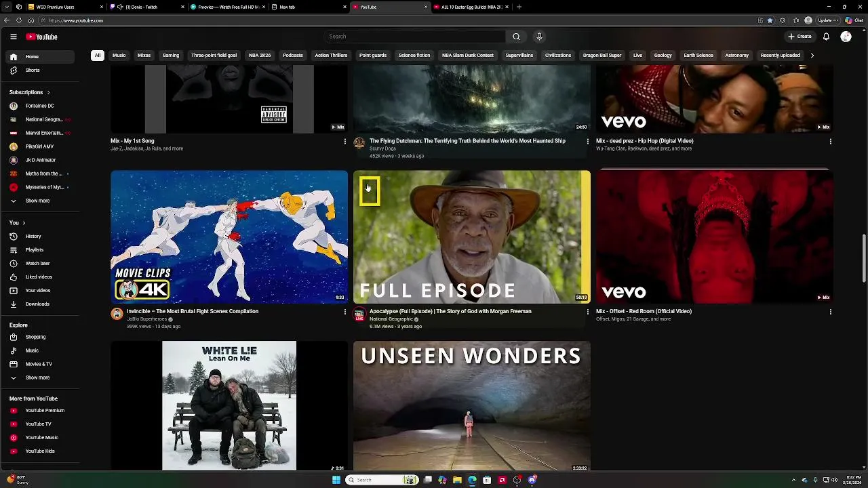Select the All filter chip
The height and width of the screenshot is (488, 868).
(x=98, y=56)
